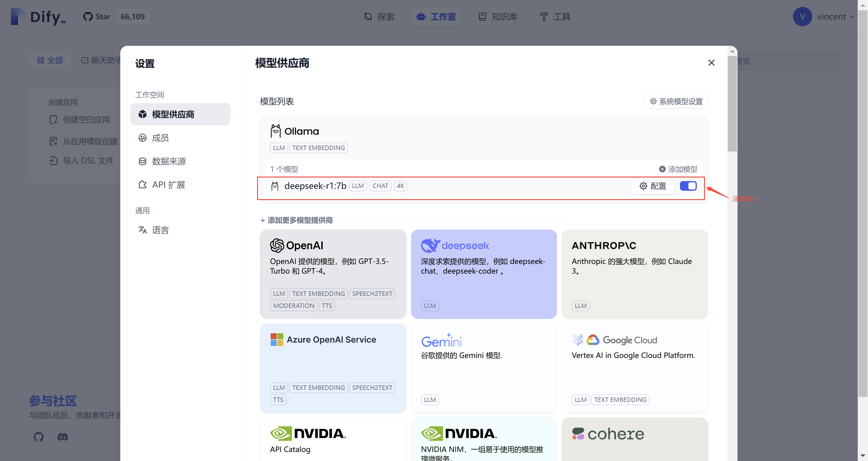Click the plus icon beside 添加模型
This screenshot has height=461, width=868.
coord(662,169)
